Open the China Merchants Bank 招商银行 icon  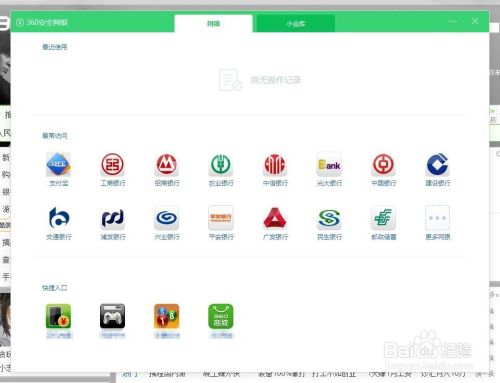point(167,164)
